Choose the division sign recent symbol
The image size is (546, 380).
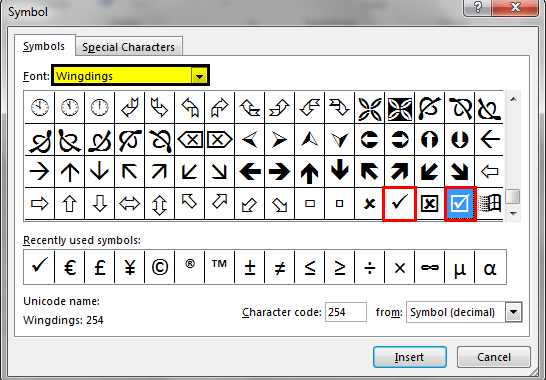pos(369,267)
